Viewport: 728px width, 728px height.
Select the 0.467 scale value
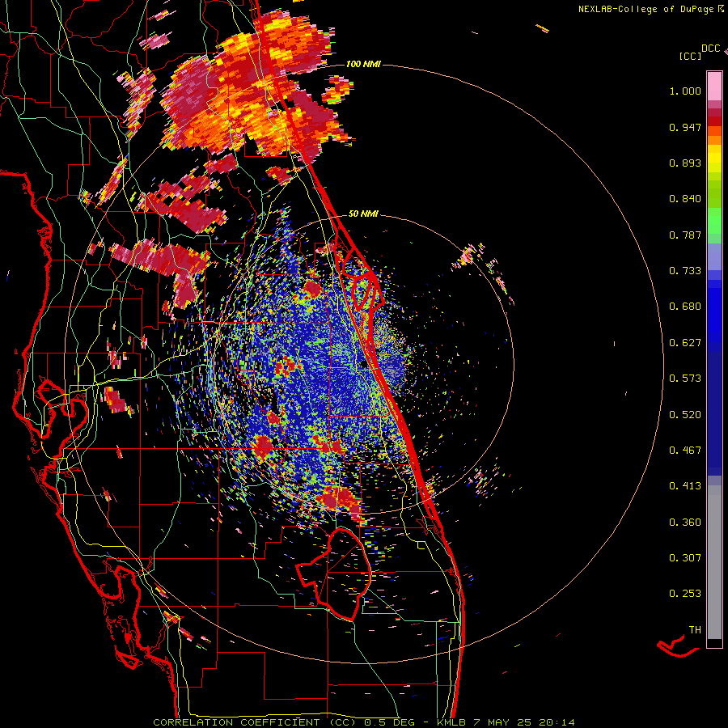tap(685, 451)
